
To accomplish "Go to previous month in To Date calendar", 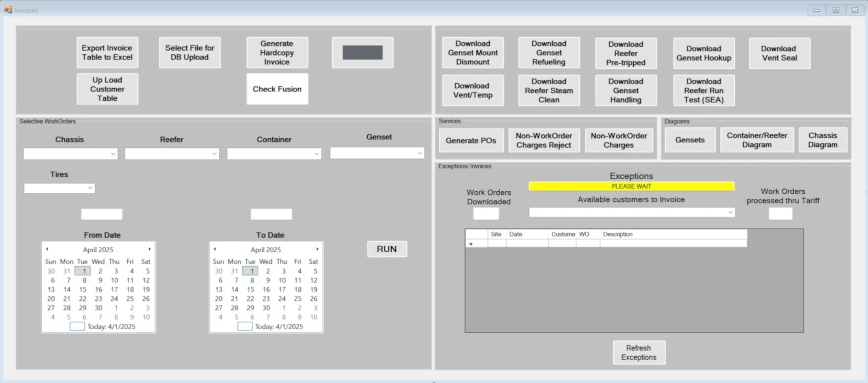I will pyautogui.click(x=215, y=249).
